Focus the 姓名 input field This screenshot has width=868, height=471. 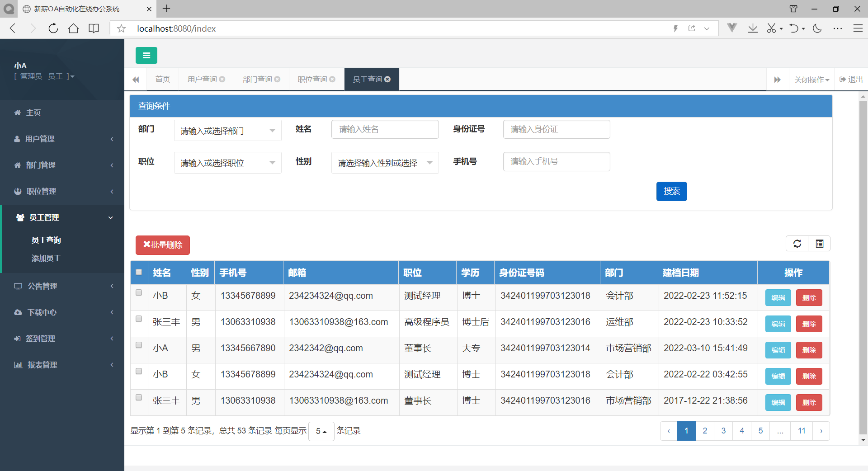(385, 129)
